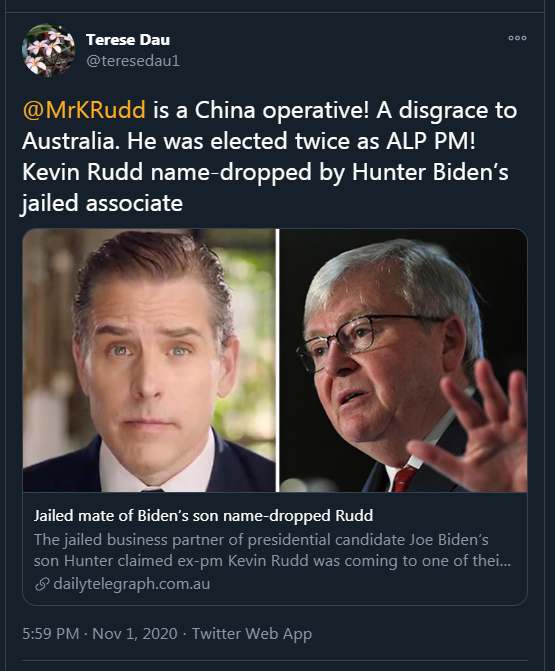Click the tweet text 'is a China operative!'

coord(261,110)
